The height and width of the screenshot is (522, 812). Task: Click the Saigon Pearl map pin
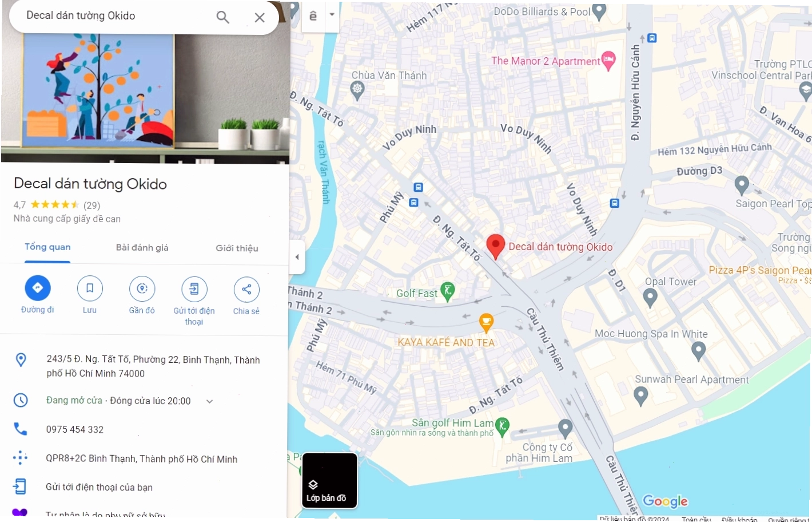pos(742,185)
